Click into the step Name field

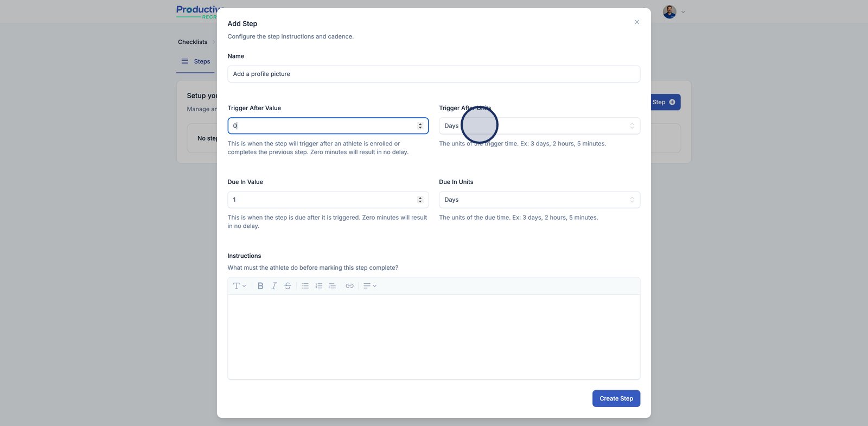click(433, 74)
